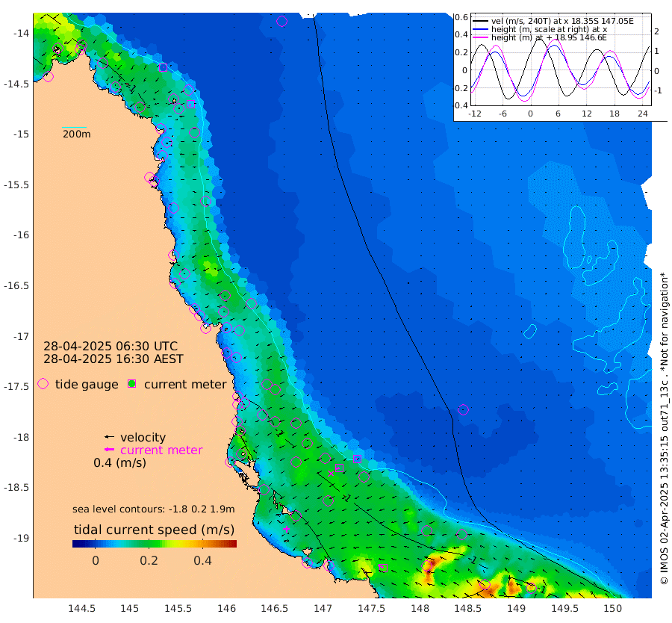Click the '-14' latitude tick label

point(21,34)
